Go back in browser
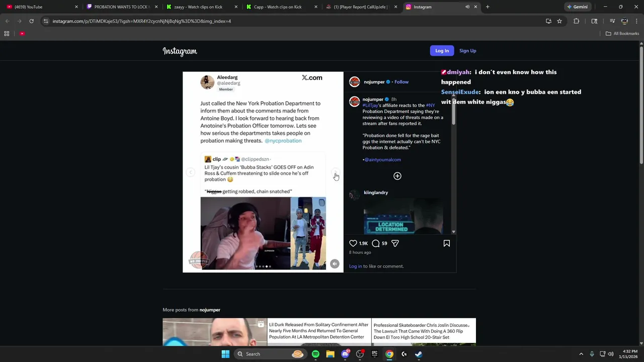644x362 pixels. tap(7, 21)
